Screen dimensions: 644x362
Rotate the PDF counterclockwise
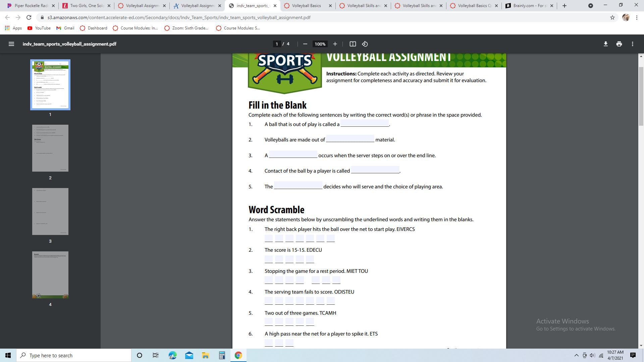tap(365, 44)
